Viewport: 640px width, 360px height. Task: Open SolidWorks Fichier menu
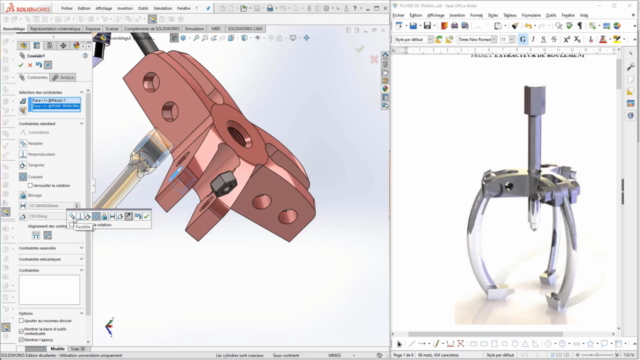pyautogui.click(x=67, y=8)
